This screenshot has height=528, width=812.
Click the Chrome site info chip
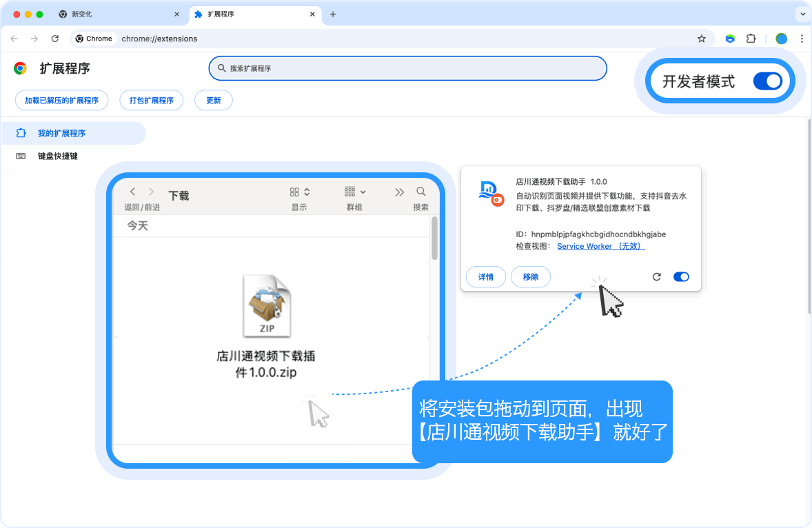click(x=94, y=39)
